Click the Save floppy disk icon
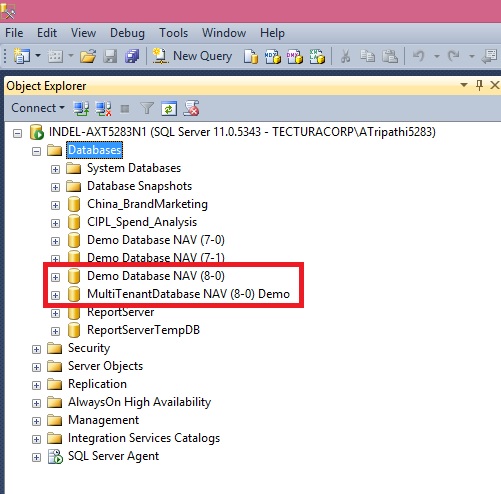Image resolution: width=501 pixels, height=494 pixels. coord(110,56)
